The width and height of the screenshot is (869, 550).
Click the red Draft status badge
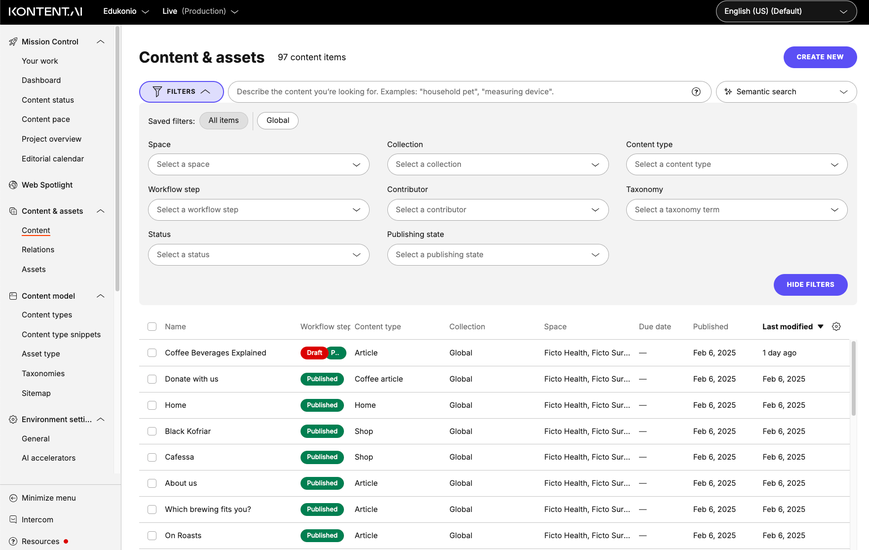(x=314, y=353)
